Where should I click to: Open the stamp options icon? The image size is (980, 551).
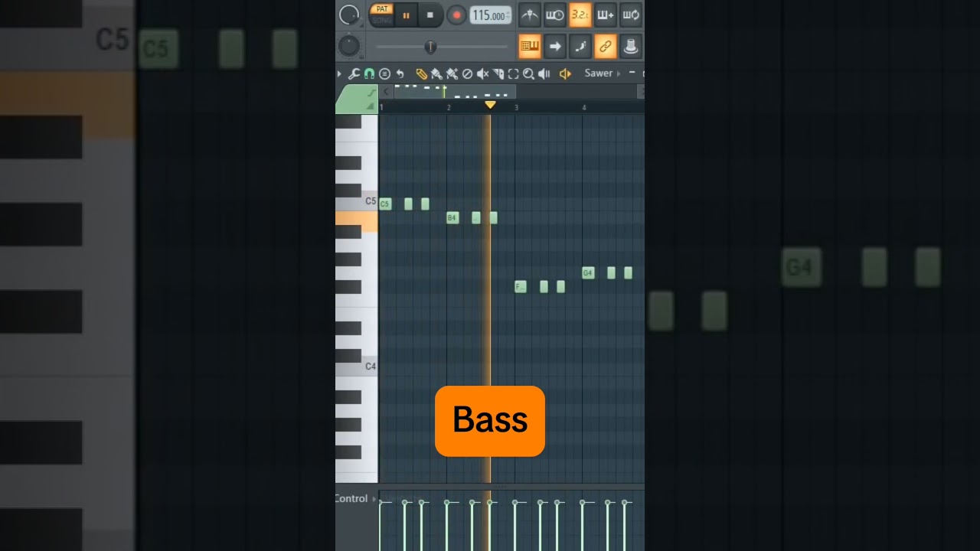pyautogui.click(x=384, y=74)
